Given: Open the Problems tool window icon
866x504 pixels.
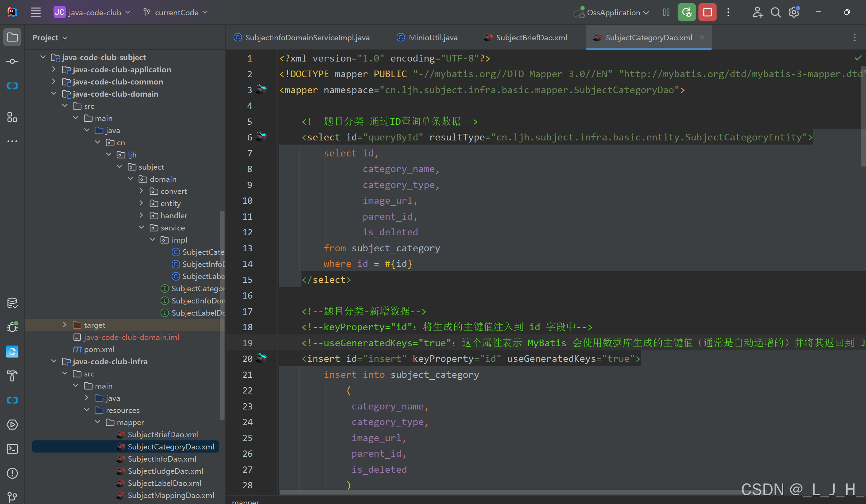Looking at the screenshot, I should 12,473.
